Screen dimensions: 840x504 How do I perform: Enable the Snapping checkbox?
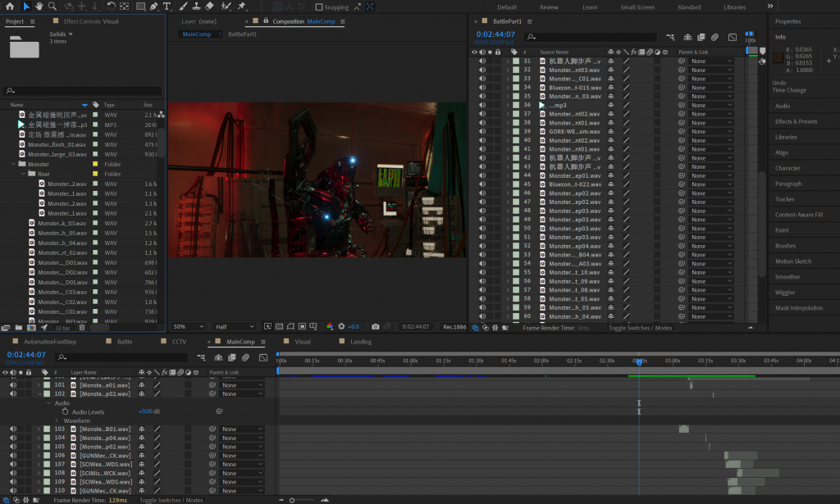click(x=319, y=7)
